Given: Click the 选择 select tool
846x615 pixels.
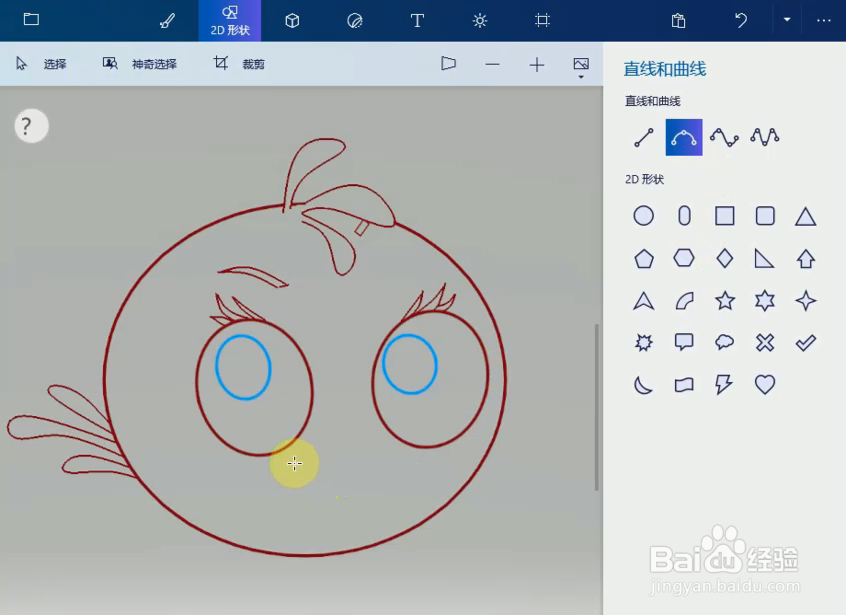Looking at the screenshot, I should [x=41, y=64].
